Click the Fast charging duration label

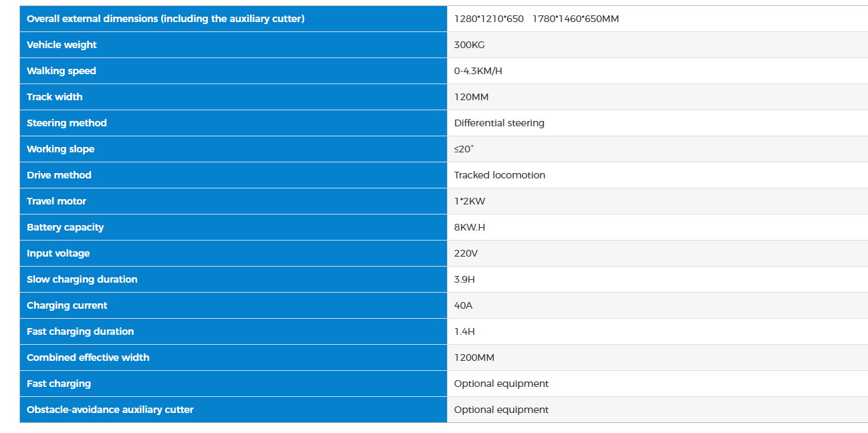pyautogui.click(x=80, y=331)
